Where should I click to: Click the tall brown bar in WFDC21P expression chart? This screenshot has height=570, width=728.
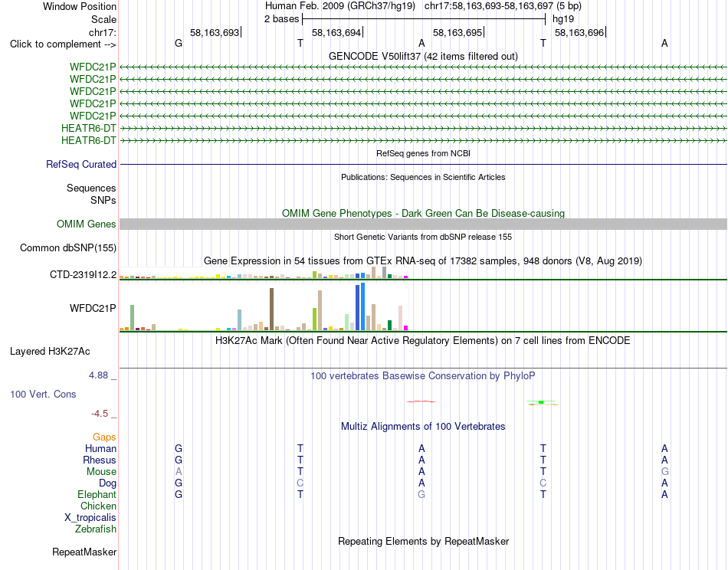[x=271, y=309]
